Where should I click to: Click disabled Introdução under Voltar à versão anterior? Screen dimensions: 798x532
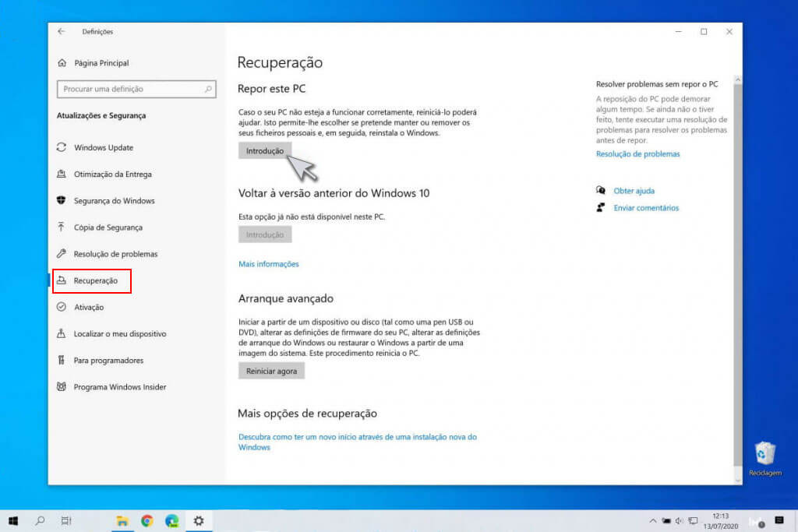265,234
